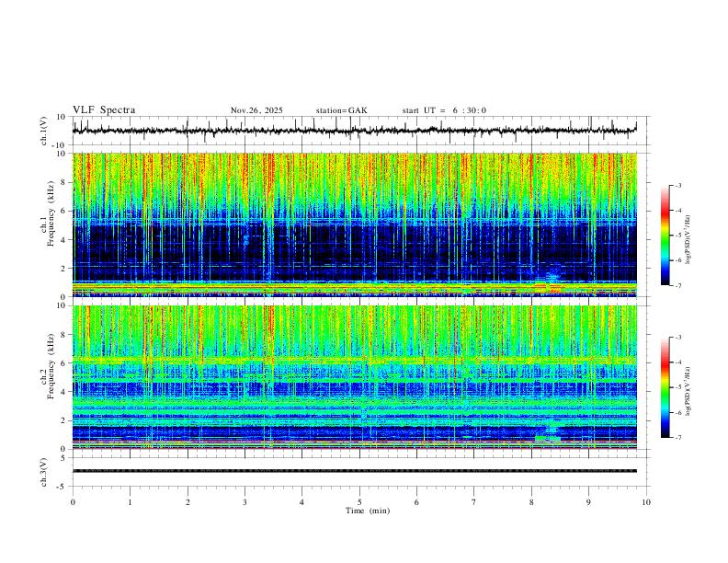Click the "ch.3(V)" axis label
Screen dimensions: 728x563
44,472
